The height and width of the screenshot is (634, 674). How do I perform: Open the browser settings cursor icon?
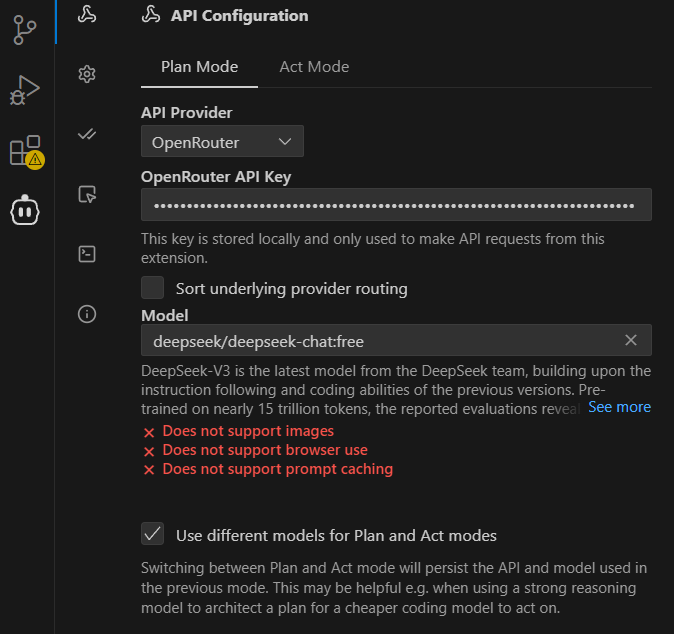point(87,194)
